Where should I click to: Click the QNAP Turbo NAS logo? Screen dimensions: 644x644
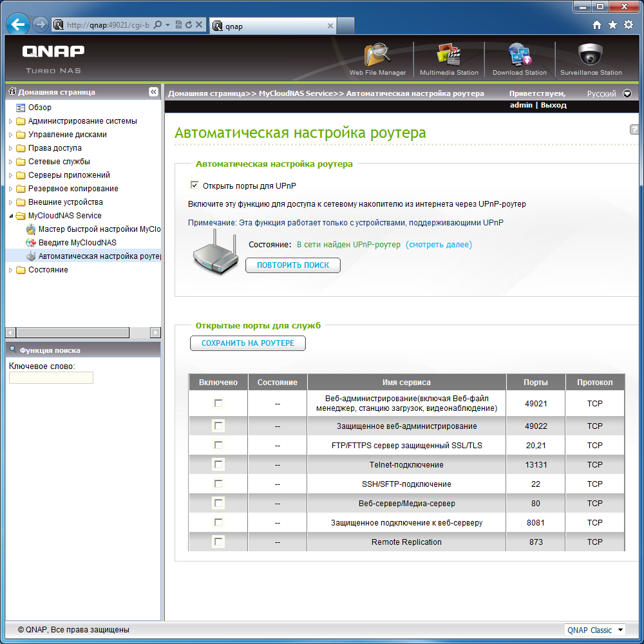click(x=53, y=59)
